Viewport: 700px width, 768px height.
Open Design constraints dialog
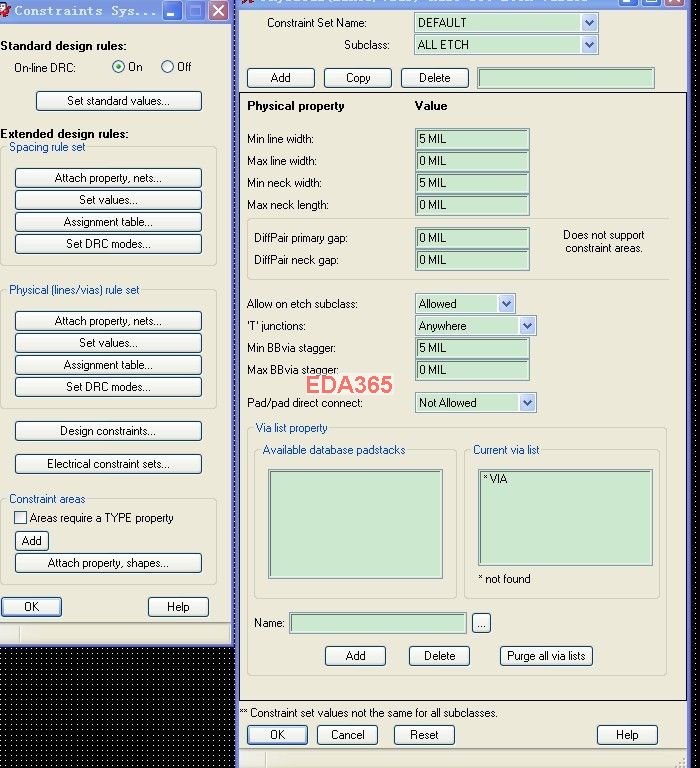(x=108, y=431)
